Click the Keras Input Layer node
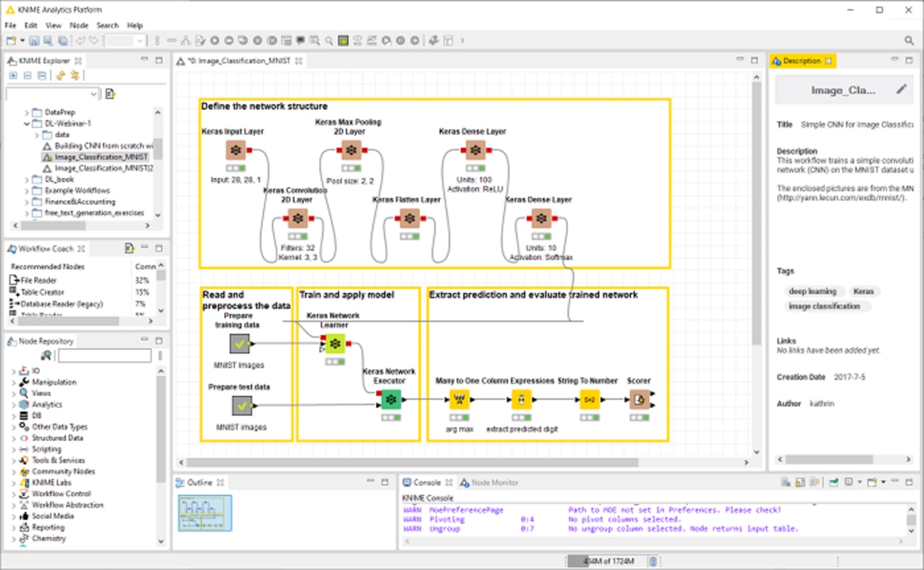The image size is (924, 570). (x=236, y=150)
